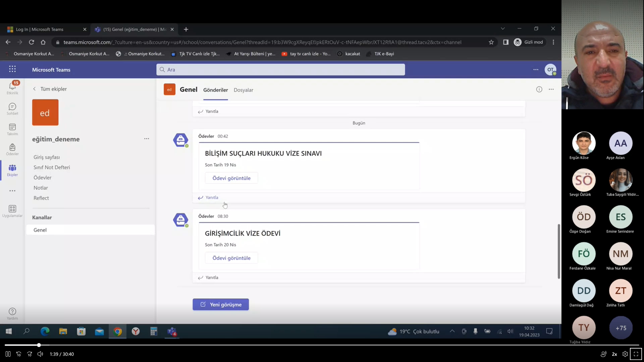Open Uygulamalar apps in sidebar
This screenshot has height=362, width=644.
click(12, 211)
